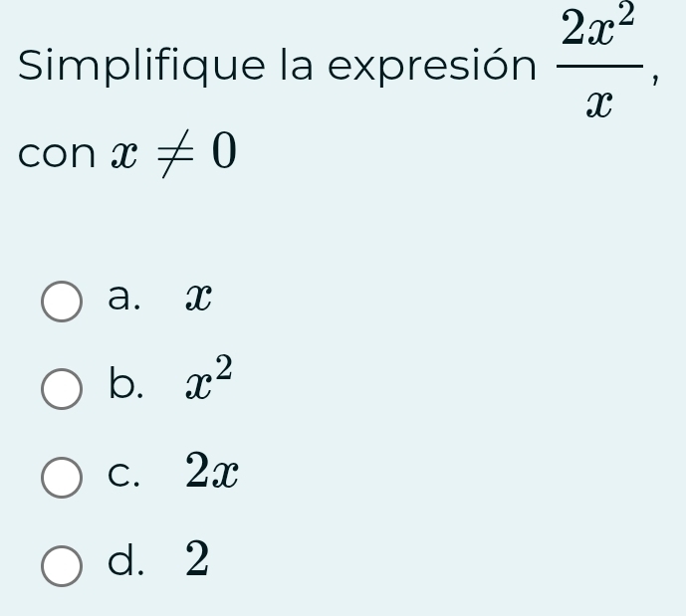Click the answer '2' in option d

pyautogui.click(x=197, y=559)
